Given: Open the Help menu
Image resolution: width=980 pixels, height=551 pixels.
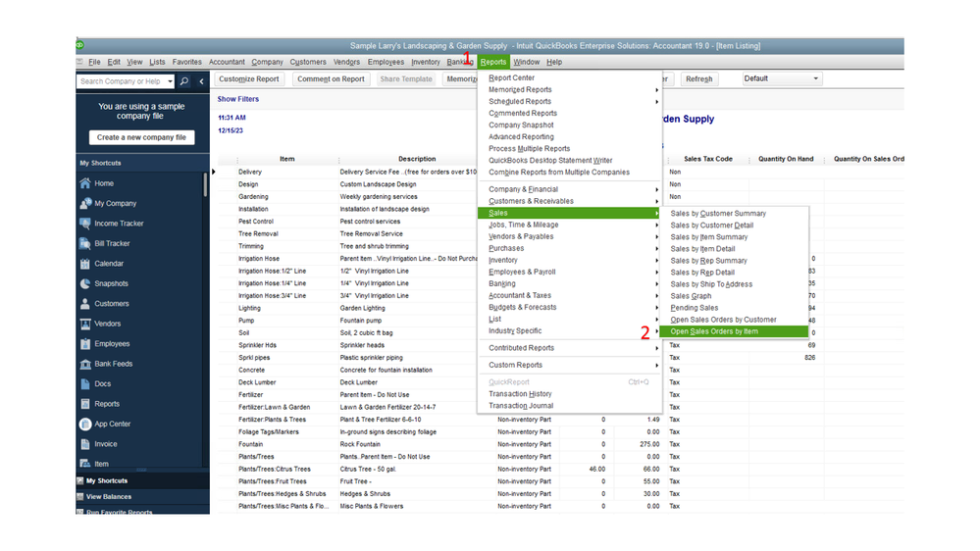Looking at the screenshot, I should point(554,62).
